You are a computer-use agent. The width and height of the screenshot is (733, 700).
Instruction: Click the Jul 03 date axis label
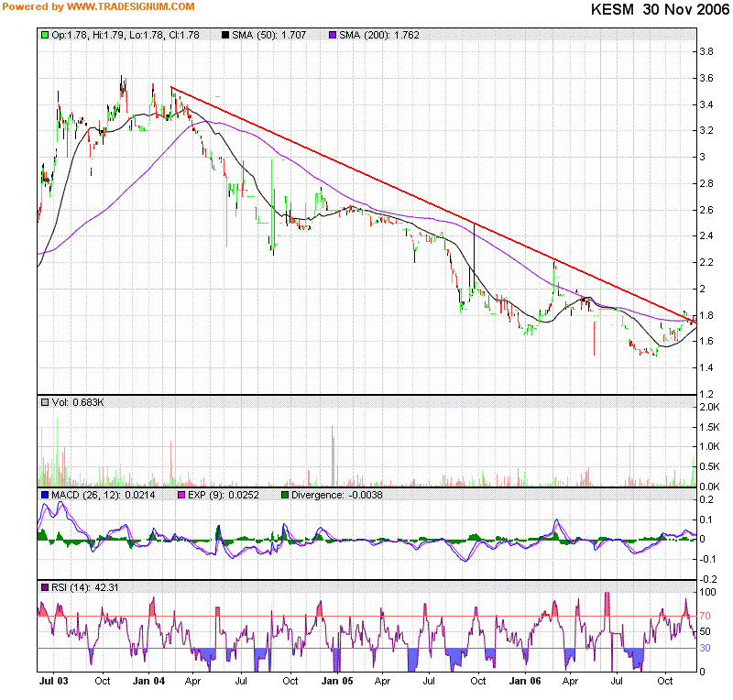54,681
